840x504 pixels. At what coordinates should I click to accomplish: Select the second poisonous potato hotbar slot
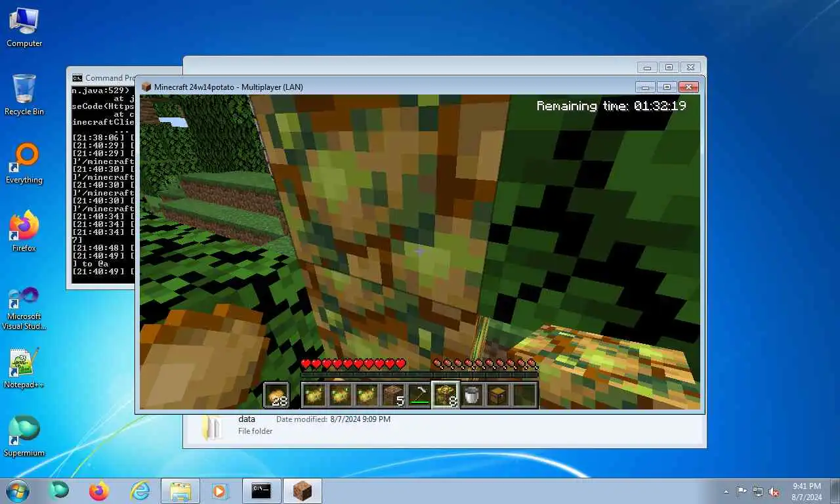(341, 395)
